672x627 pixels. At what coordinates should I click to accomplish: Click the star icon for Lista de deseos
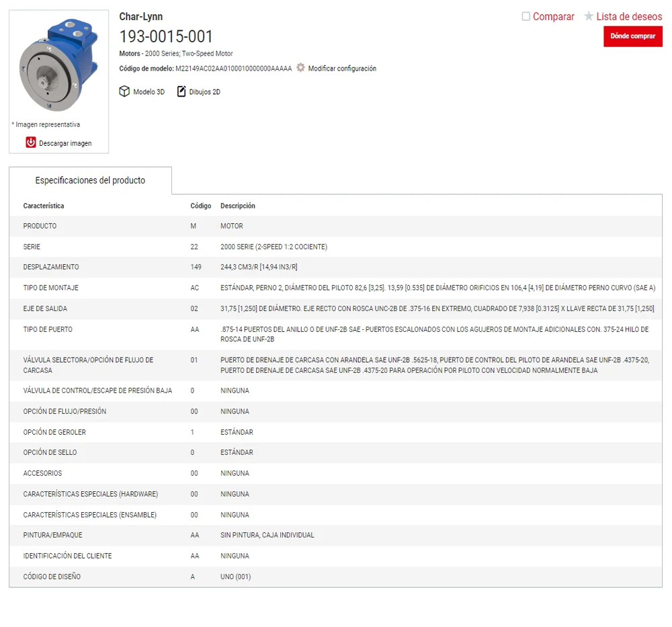click(x=589, y=16)
